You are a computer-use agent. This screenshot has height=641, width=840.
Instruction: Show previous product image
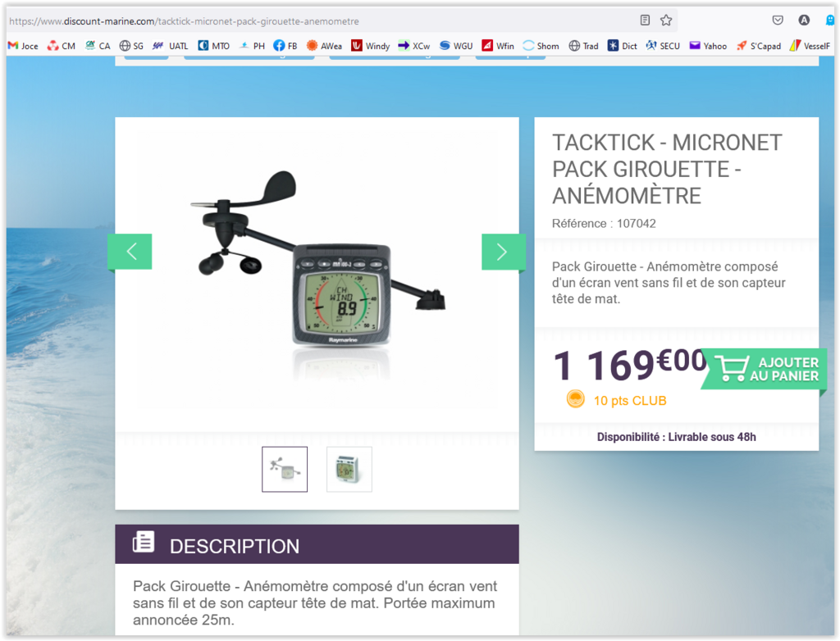[131, 251]
